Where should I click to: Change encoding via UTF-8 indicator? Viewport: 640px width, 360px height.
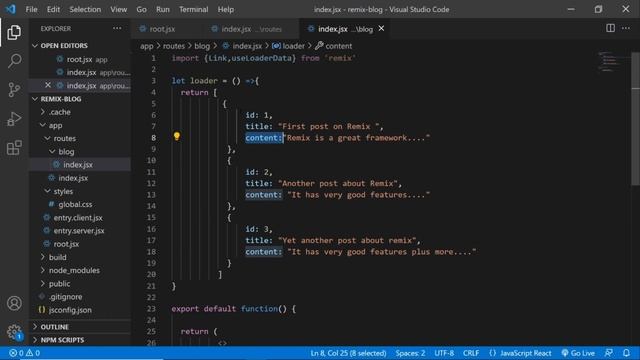[444, 353]
